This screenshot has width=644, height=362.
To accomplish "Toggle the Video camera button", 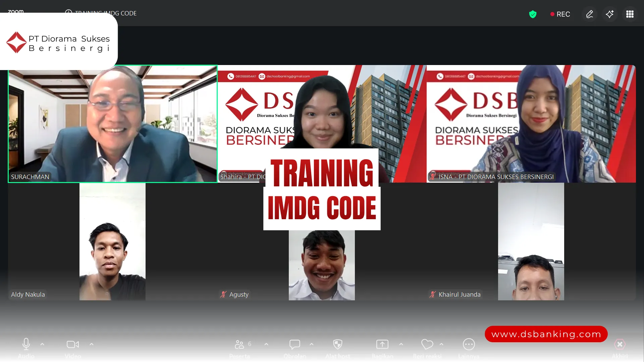I will pos(73,344).
